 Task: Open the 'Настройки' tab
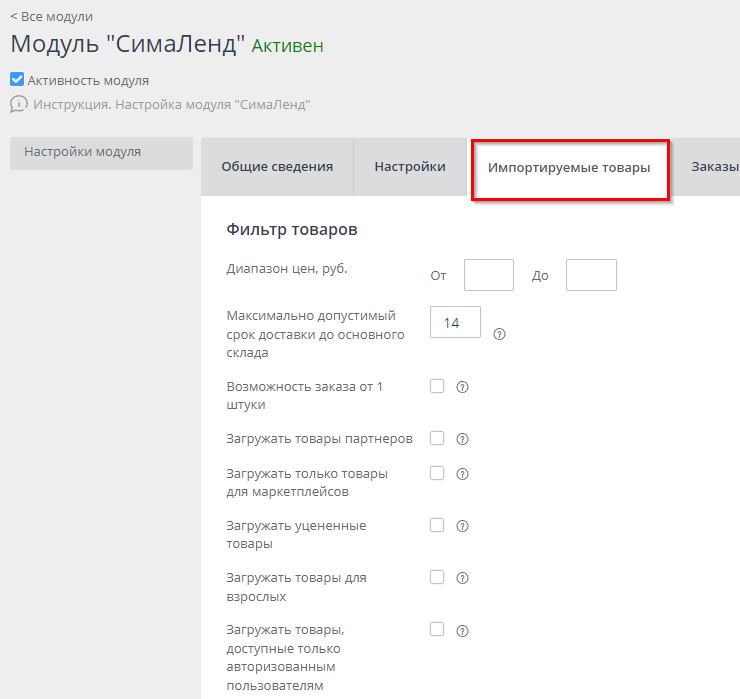[410, 167]
